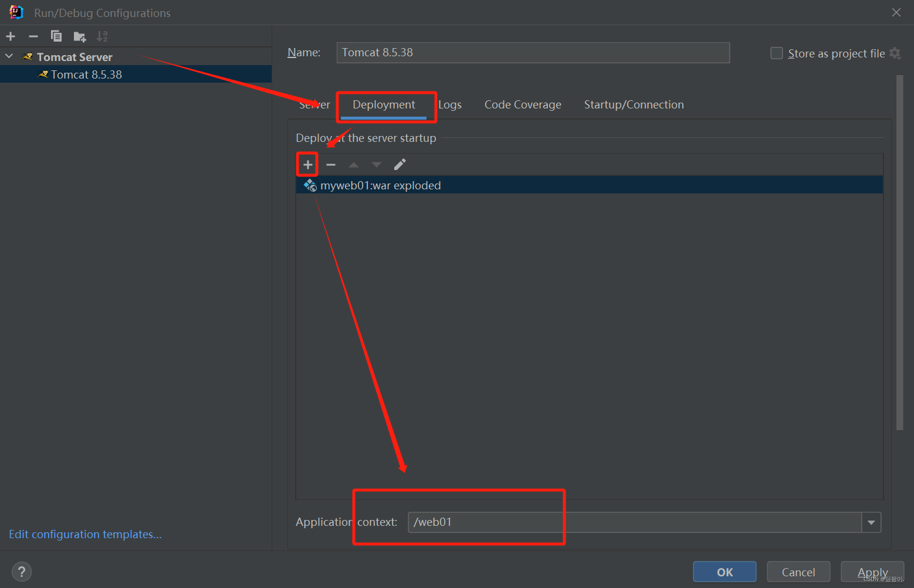
Task: Move configuration into new folder
Action: [80, 37]
